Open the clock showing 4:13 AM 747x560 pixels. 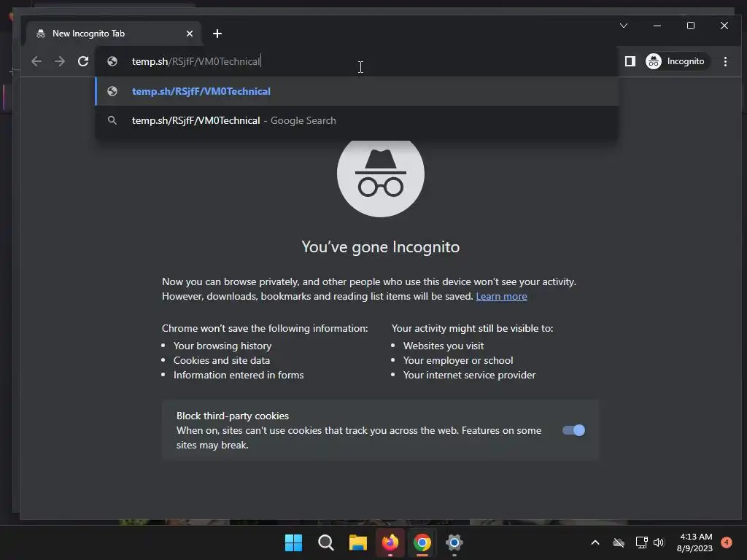click(695, 542)
